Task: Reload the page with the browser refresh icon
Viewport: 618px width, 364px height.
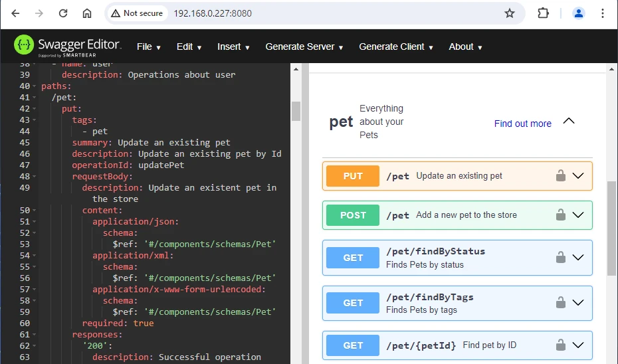Action: [x=63, y=13]
